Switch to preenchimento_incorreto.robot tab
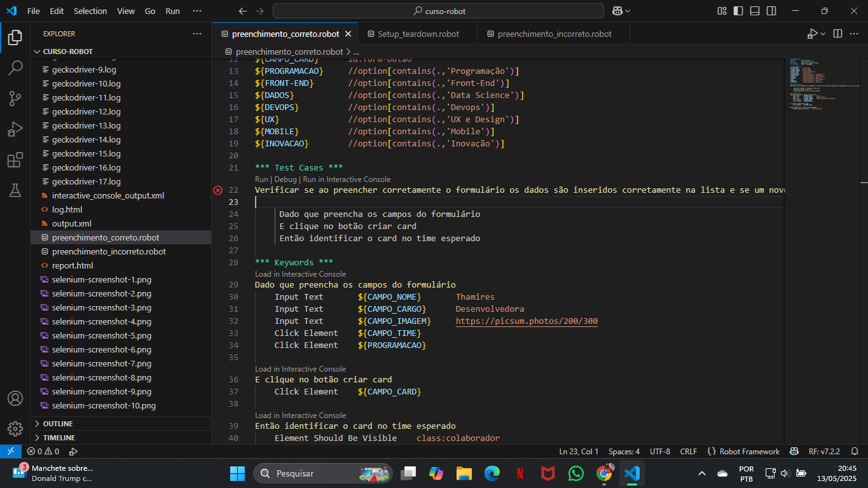868x488 pixels. pyautogui.click(x=555, y=34)
